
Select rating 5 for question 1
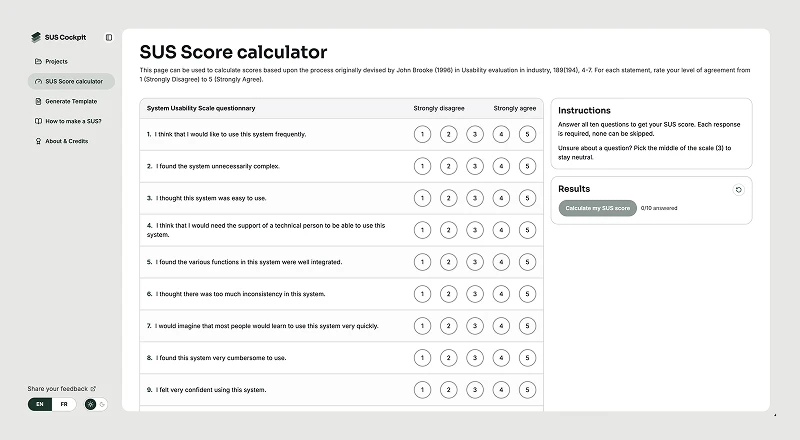(527, 134)
